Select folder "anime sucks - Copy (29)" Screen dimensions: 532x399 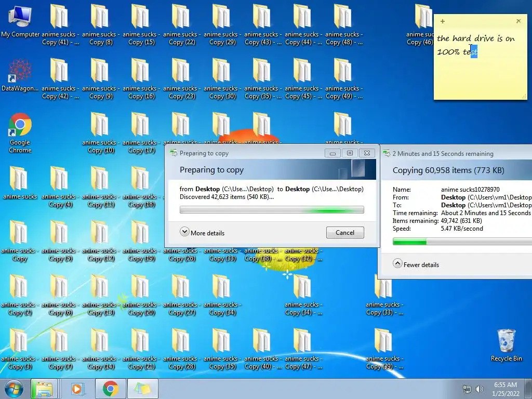[x=222, y=24]
